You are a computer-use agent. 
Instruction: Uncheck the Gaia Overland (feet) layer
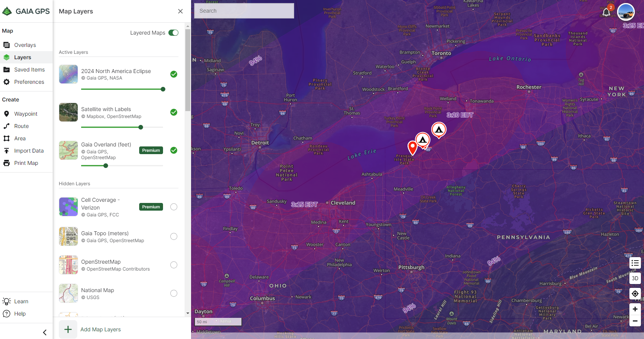click(x=174, y=150)
